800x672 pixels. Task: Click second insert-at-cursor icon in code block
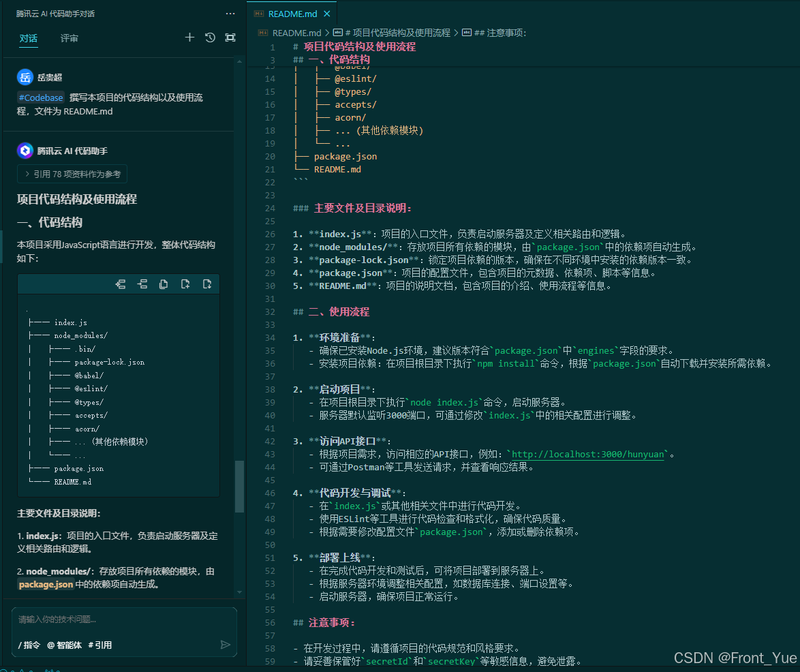pyautogui.click(x=142, y=284)
